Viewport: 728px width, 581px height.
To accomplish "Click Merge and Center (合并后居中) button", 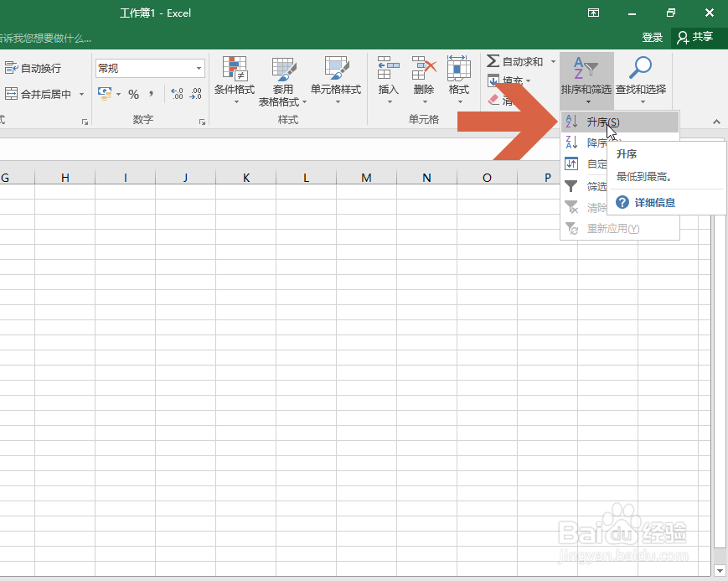I will (x=38, y=95).
